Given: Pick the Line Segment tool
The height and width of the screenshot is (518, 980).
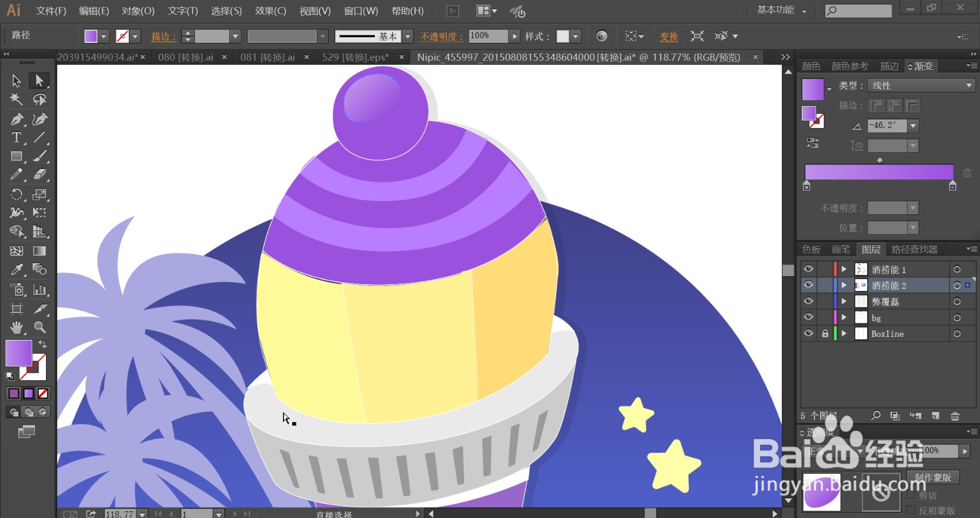Looking at the screenshot, I should [x=39, y=137].
